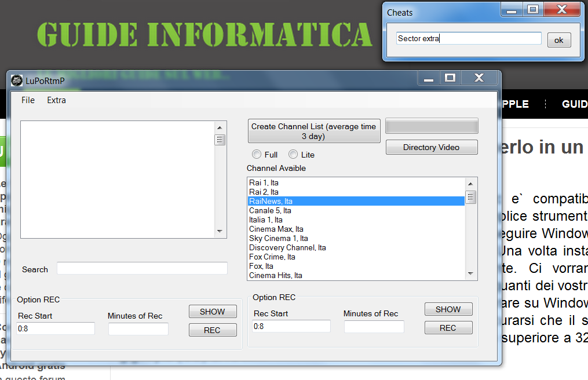588x380 pixels.
Task: Click left Option REC SHOW button
Action: pos(213,311)
